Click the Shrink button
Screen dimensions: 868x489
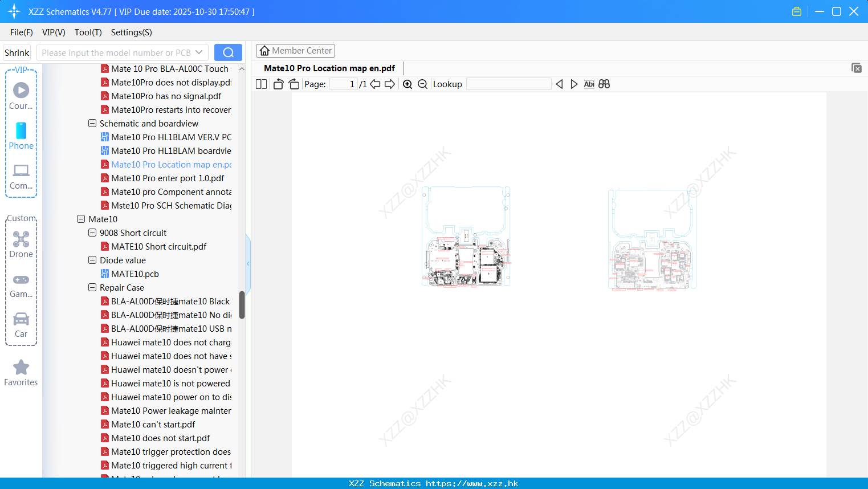click(17, 52)
